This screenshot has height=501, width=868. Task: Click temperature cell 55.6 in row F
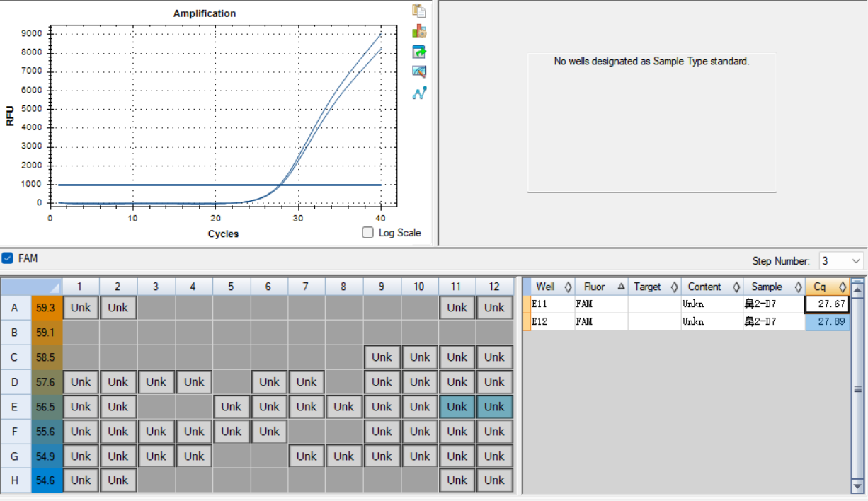[47, 432]
